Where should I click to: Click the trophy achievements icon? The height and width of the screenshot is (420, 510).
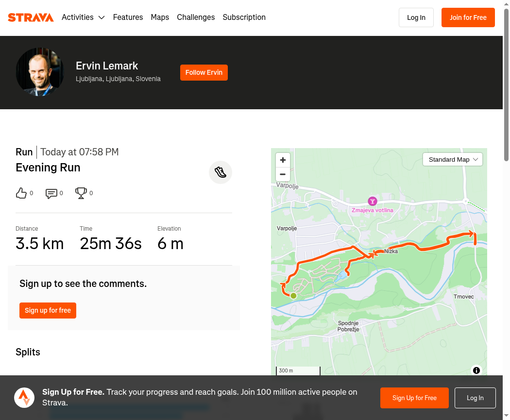(81, 193)
